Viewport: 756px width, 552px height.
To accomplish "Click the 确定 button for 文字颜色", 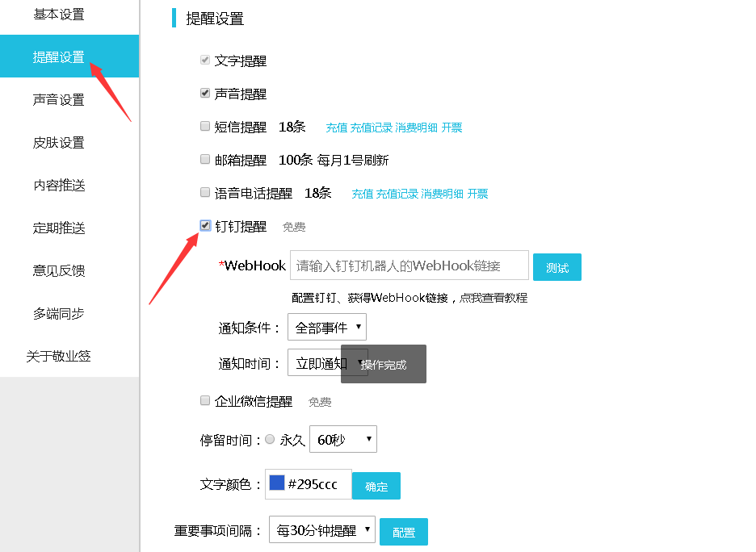I will [376, 486].
